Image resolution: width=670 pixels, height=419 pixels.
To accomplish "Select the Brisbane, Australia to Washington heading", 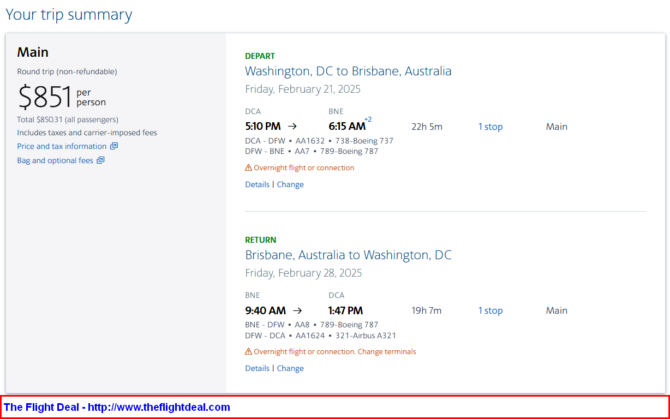I will (x=348, y=256).
